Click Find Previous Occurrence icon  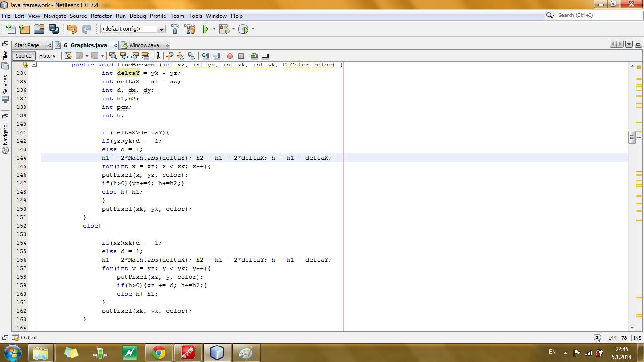click(124, 56)
